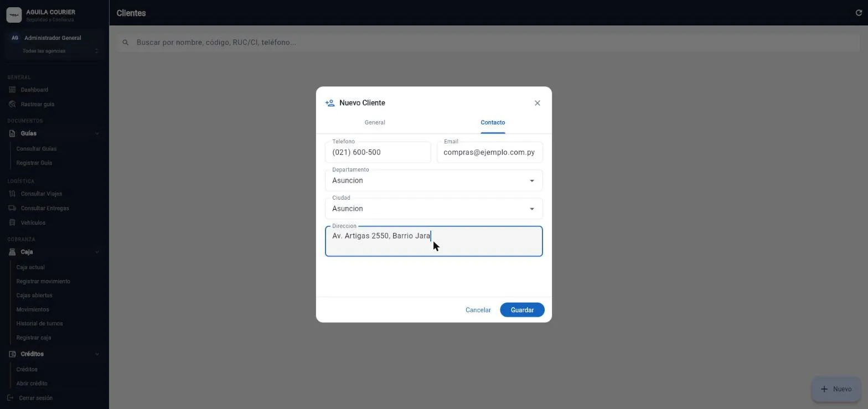Click the Consultar Viajes route icon
The height and width of the screenshot is (409, 868).
tap(12, 194)
